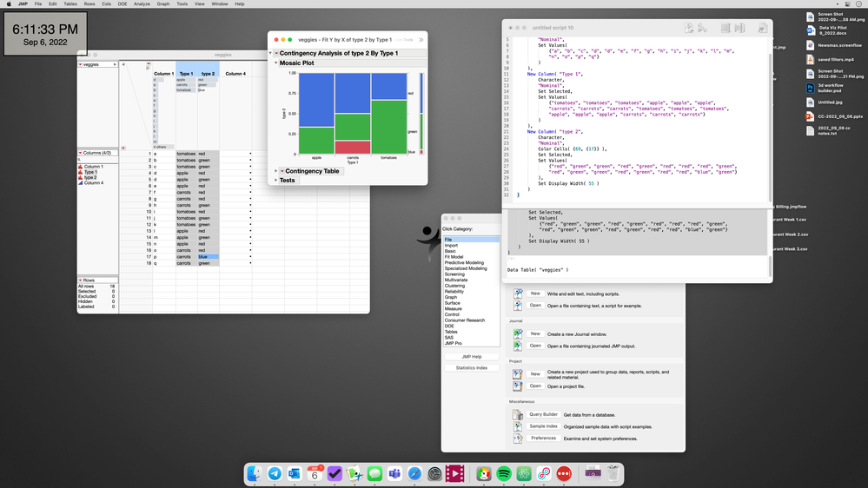Open the veggies table red triangle menu
This screenshot has height=488, width=868.
[80, 65]
